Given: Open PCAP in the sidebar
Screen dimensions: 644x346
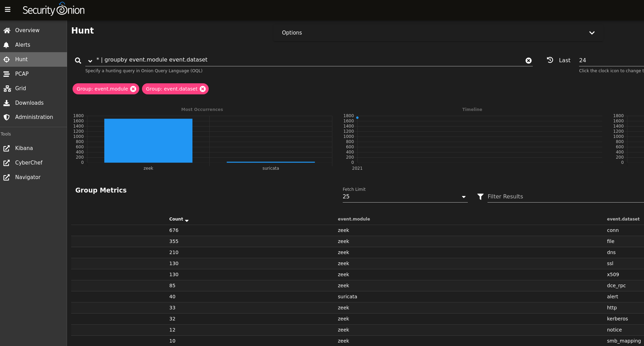Looking at the screenshot, I should pyautogui.click(x=34, y=74).
